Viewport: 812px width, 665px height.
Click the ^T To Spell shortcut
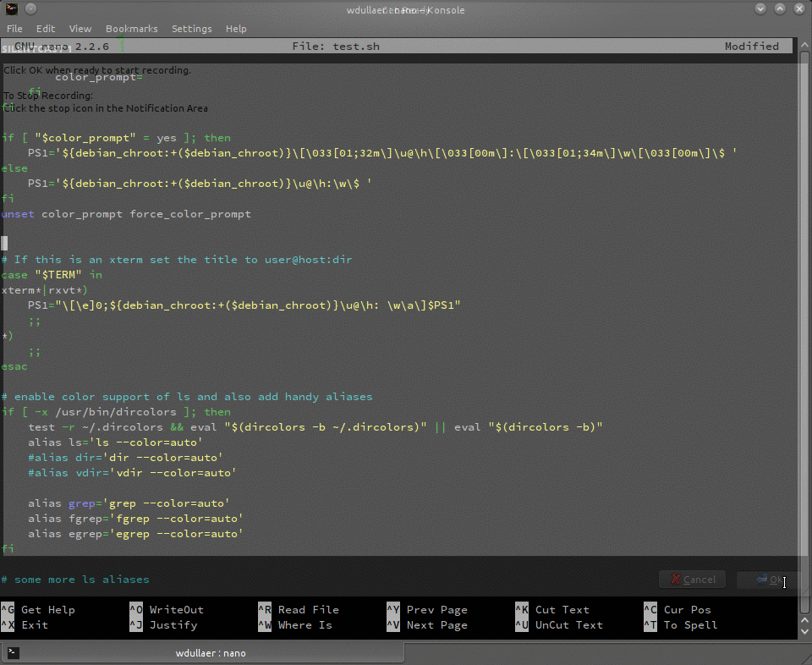pos(680,625)
